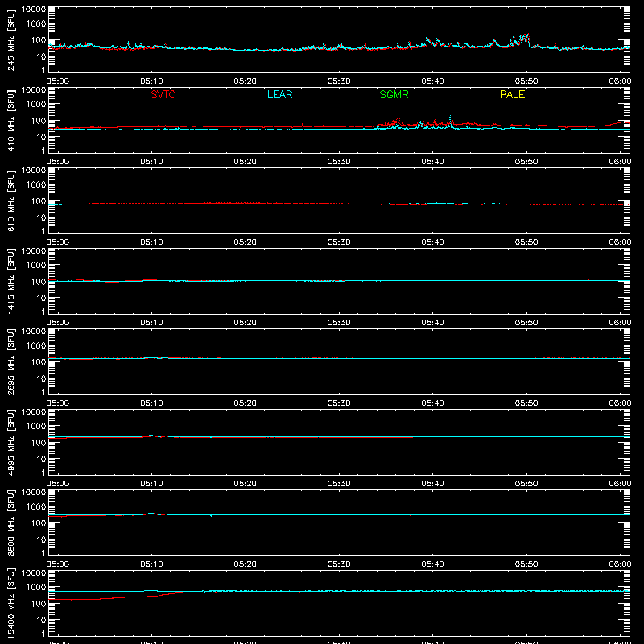644x644 pixels.
Task: Click the 05:20 tick under the 410 MHz plot
Action: point(246,162)
